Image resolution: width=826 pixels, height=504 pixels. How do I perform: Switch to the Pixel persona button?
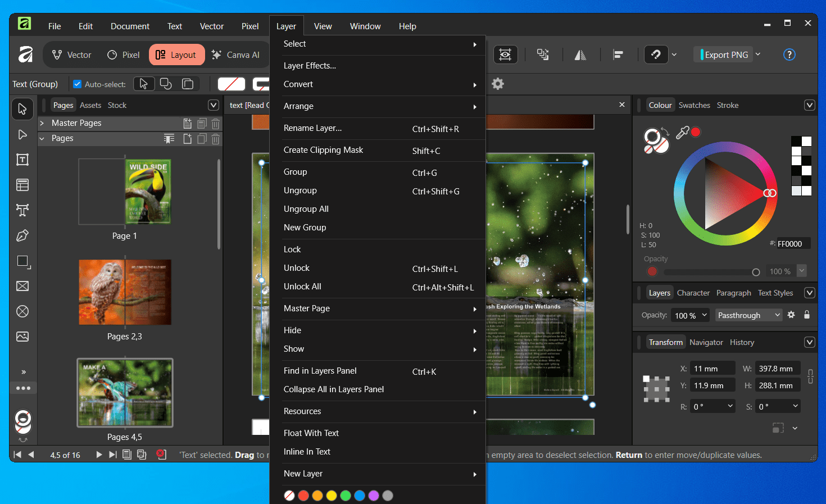pyautogui.click(x=124, y=55)
